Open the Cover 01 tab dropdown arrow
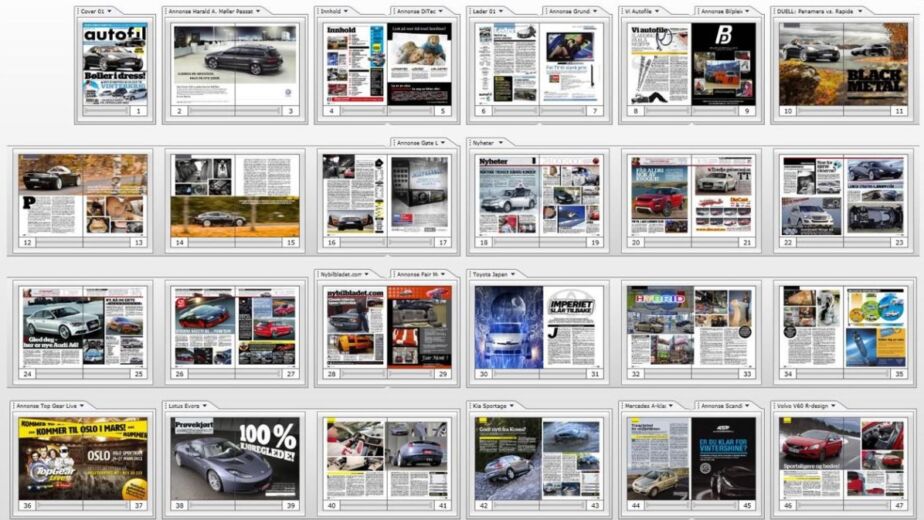924x520 pixels. point(109,11)
